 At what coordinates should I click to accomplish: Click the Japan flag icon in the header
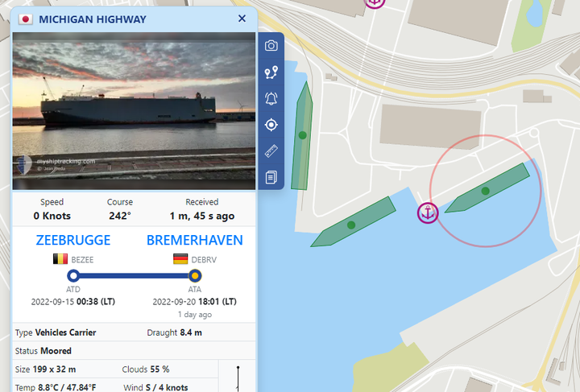click(x=26, y=19)
